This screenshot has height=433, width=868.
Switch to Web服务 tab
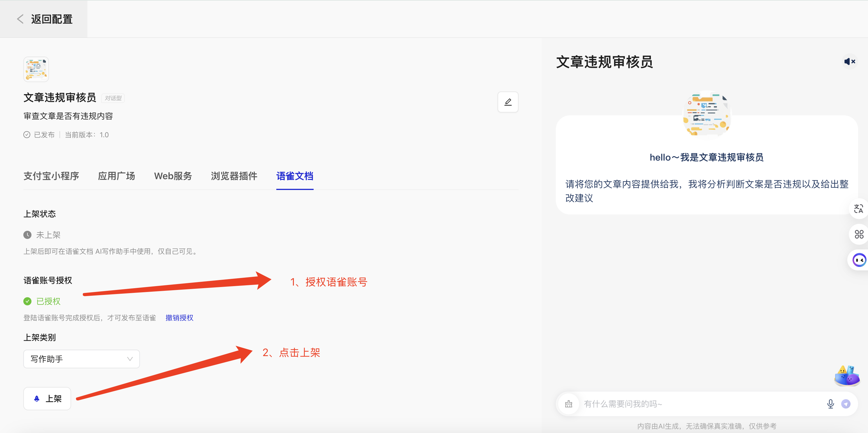(x=173, y=176)
